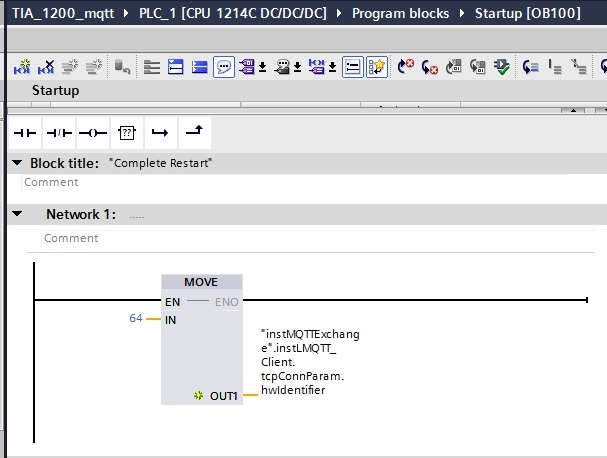Click the IN value 64 operand
This screenshot has width=607, height=458.
(x=136, y=318)
